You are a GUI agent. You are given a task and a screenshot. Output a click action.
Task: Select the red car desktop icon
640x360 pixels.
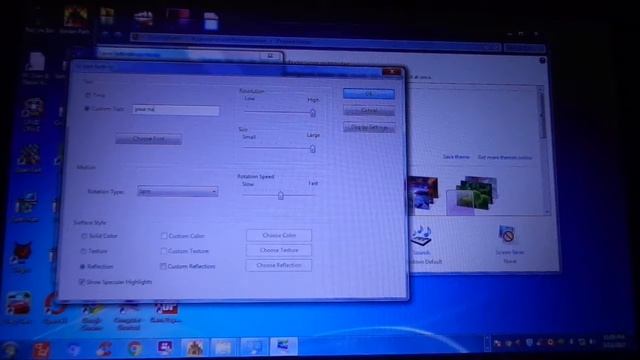click(x=18, y=304)
